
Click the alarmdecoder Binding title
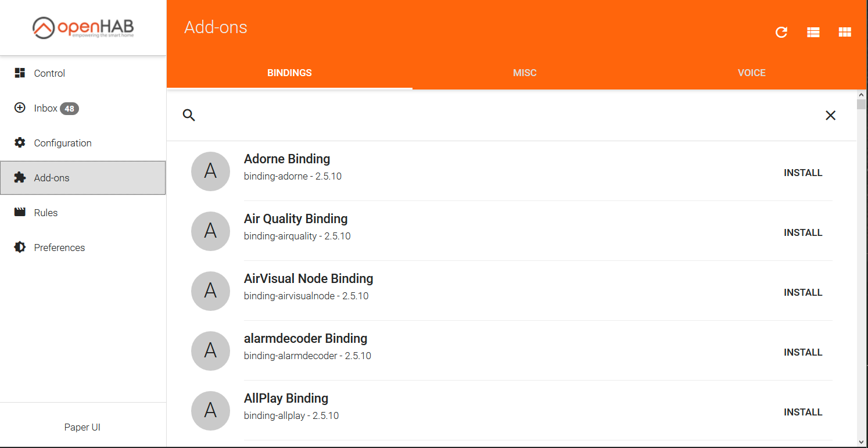coord(306,338)
